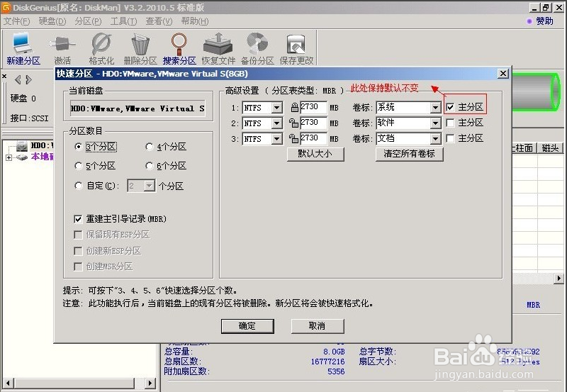Screen dimensions: 567x392
Task: Click the left panel scrollbar right arrow
Action: pyautogui.click(x=151, y=383)
